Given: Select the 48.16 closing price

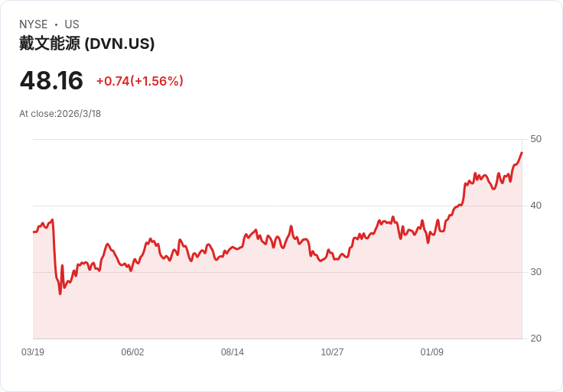Looking at the screenshot, I should point(51,80).
